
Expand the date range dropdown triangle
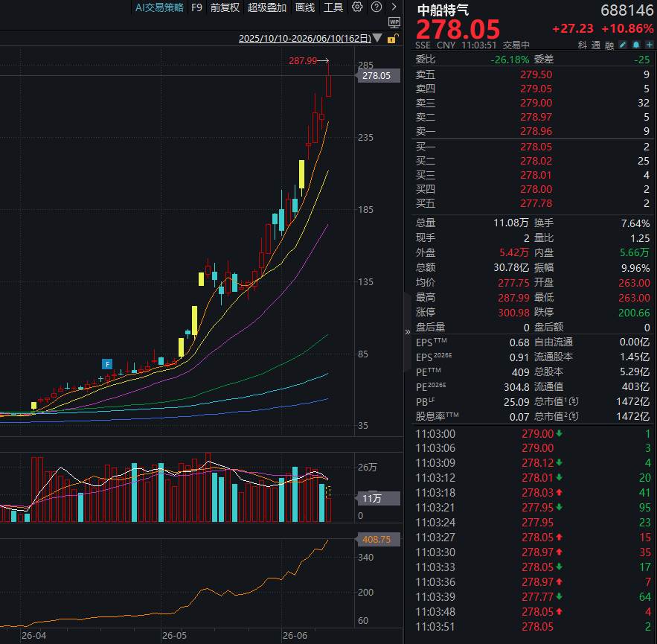click(x=377, y=38)
